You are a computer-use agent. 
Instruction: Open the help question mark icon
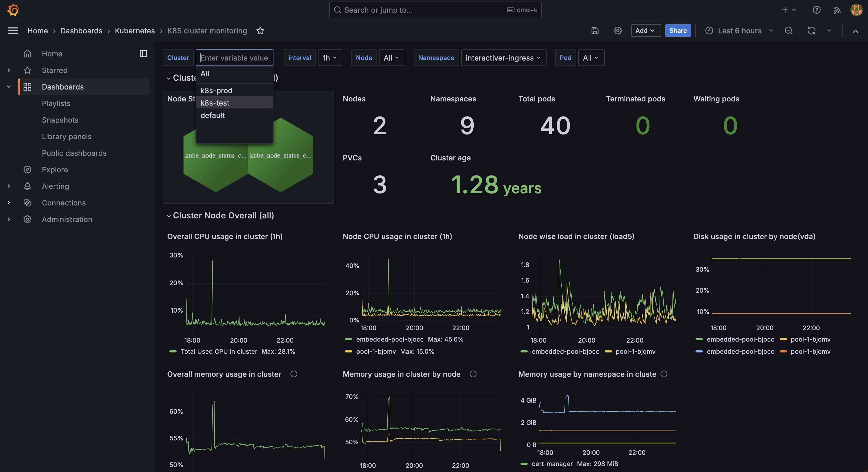click(x=816, y=10)
